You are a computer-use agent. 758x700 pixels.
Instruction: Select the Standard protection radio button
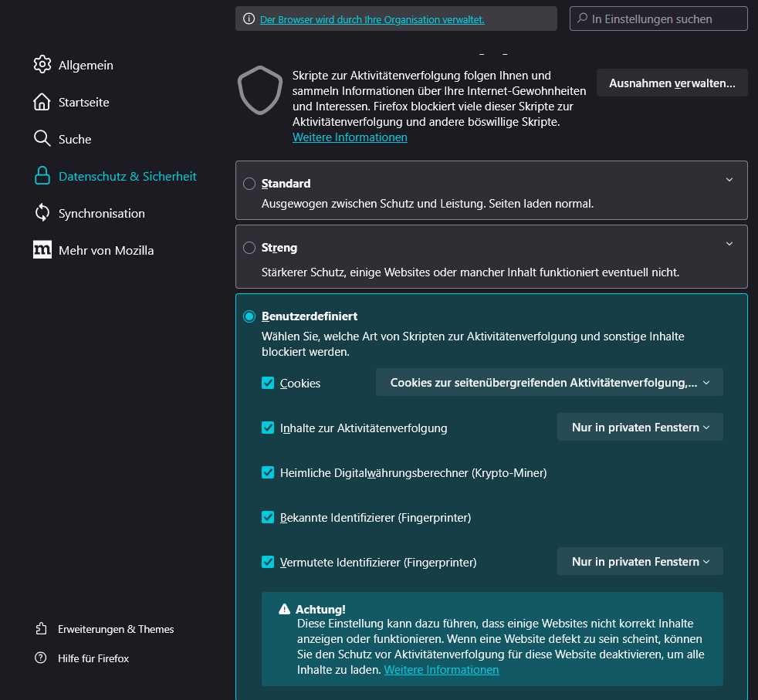249,184
